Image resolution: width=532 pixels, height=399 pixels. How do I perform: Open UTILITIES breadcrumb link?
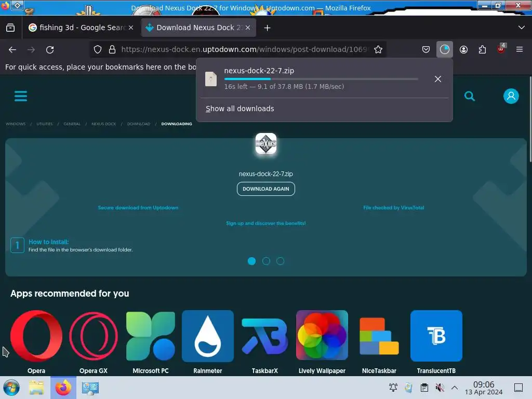[45, 124]
